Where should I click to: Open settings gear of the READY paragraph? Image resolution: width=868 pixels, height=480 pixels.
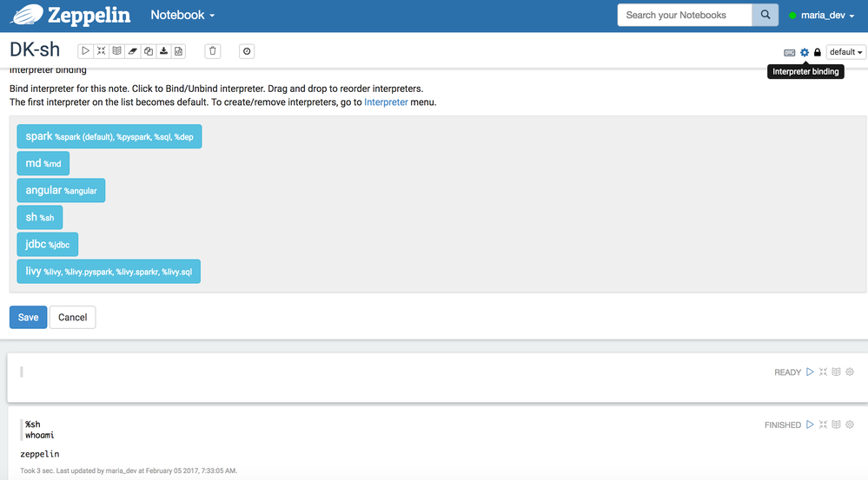point(850,372)
